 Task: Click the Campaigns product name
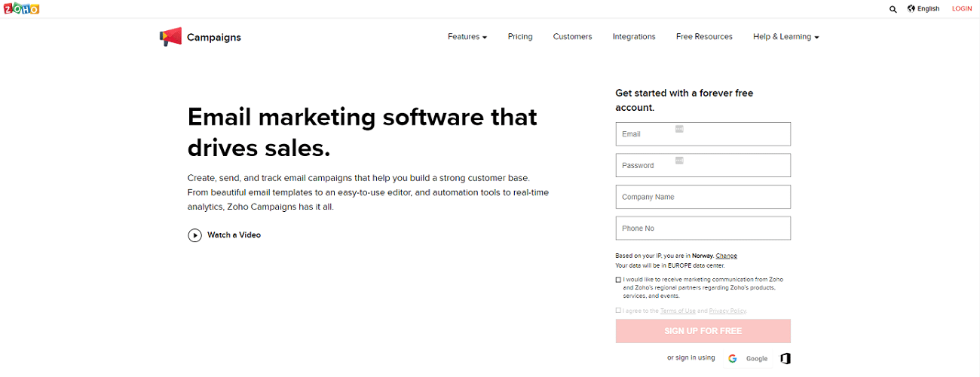tap(214, 37)
